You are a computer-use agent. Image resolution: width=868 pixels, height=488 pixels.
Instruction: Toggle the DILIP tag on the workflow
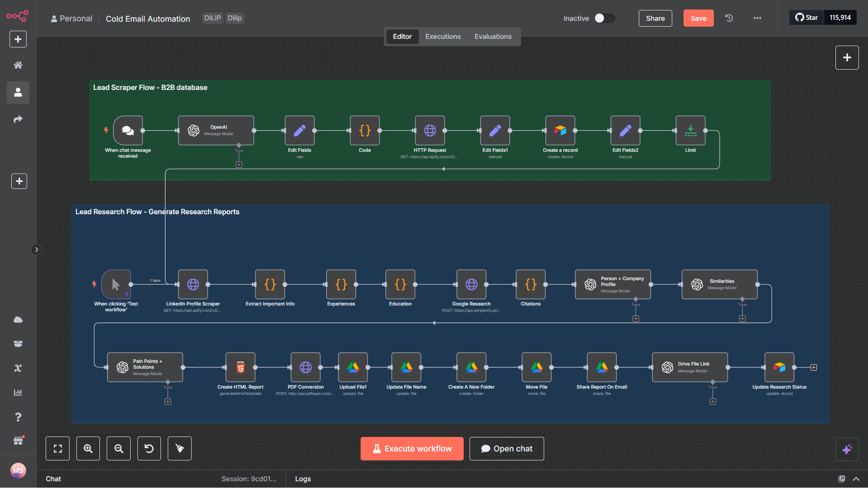212,18
